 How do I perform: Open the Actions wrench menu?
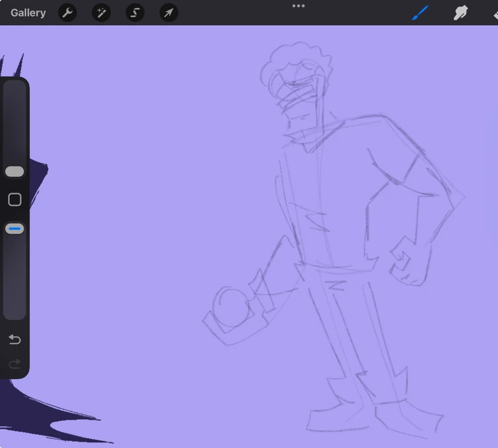[67, 13]
